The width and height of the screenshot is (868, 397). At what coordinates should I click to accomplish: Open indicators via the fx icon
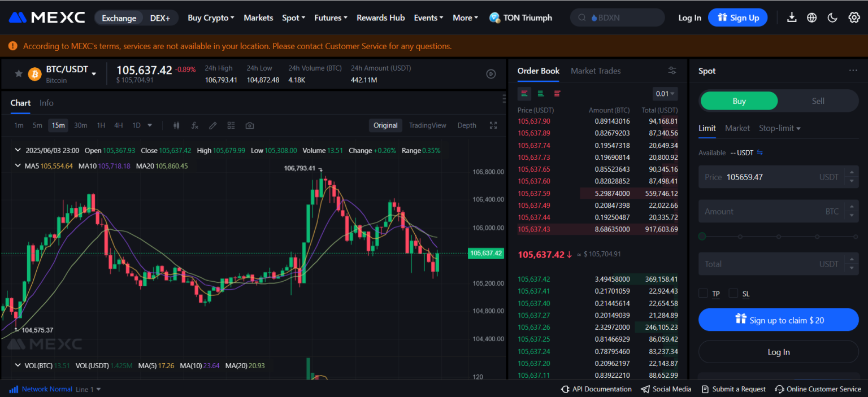(x=194, y=125)
